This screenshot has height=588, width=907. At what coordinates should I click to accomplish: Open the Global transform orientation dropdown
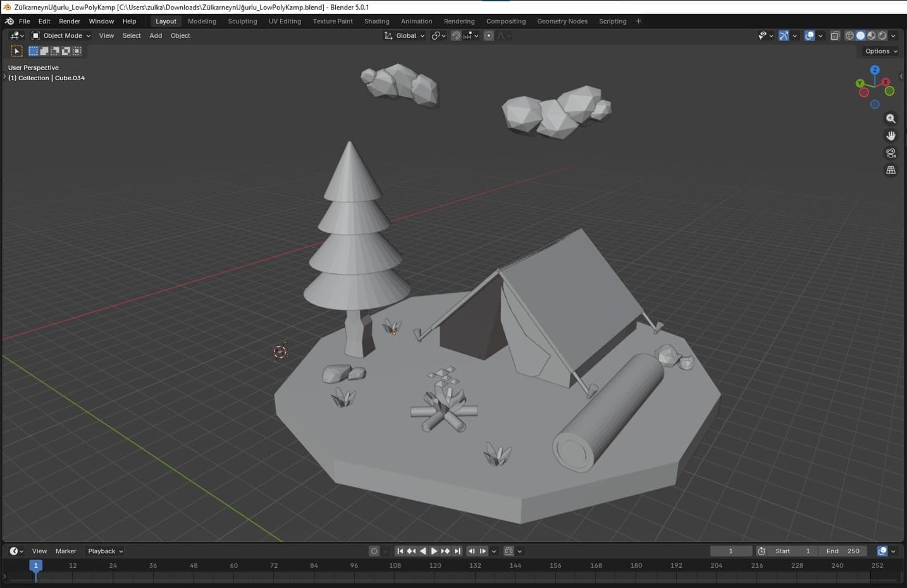tap(404, 35)
